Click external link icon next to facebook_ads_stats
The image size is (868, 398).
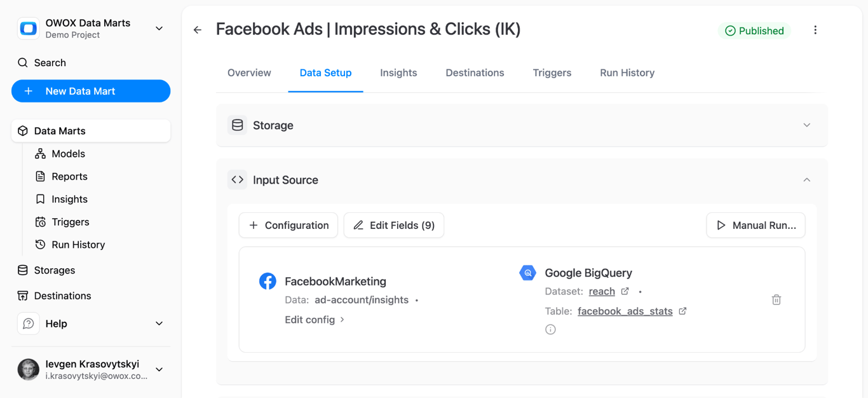click(683, 311)
